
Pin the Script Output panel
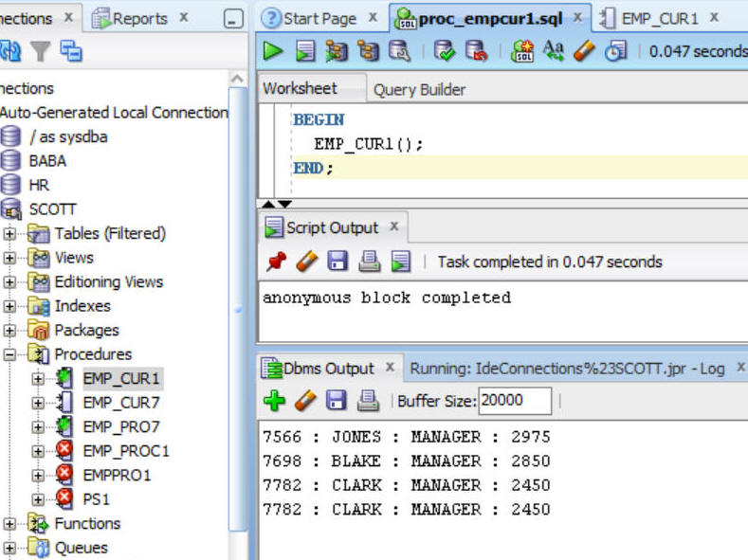click(x=275, y=262)
